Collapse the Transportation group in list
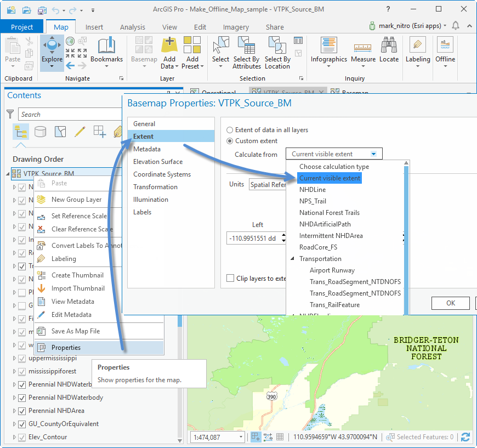The width and height of the screenshot is (477, 448). point(293,258)
